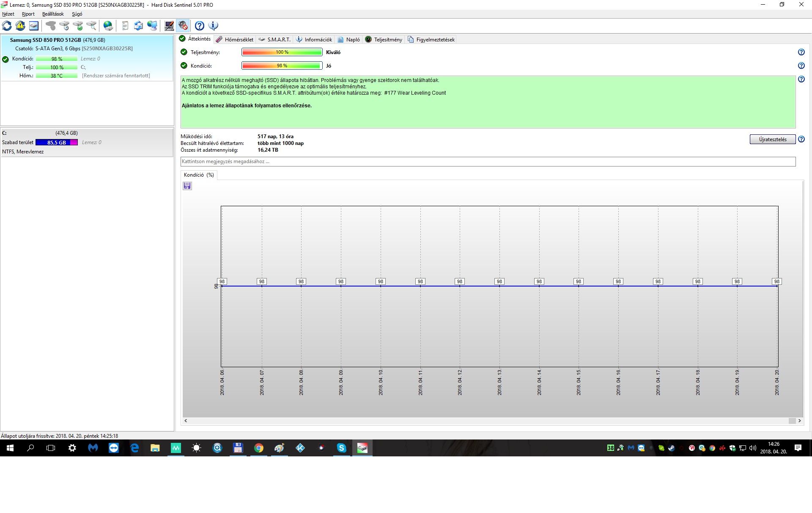Click the send report envelope toolbar icon

click(138, 26)
